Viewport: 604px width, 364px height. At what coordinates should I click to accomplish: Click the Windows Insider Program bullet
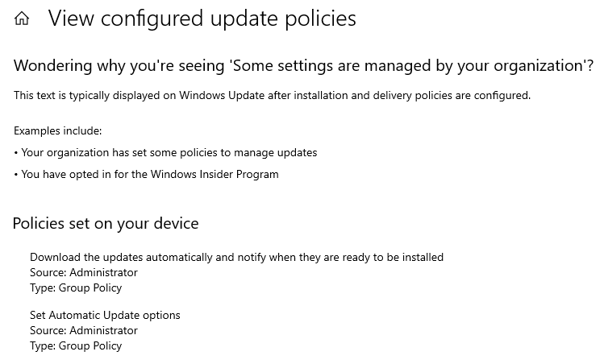147,174
